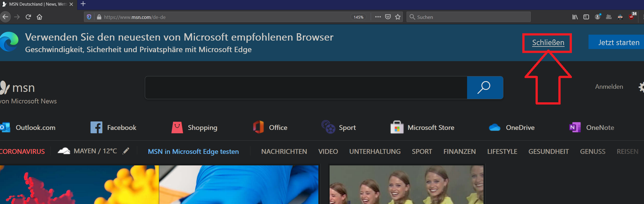Focus the Suchen browser search box
Viewport: 644px width, 204px height.
[x=468, y=17]
